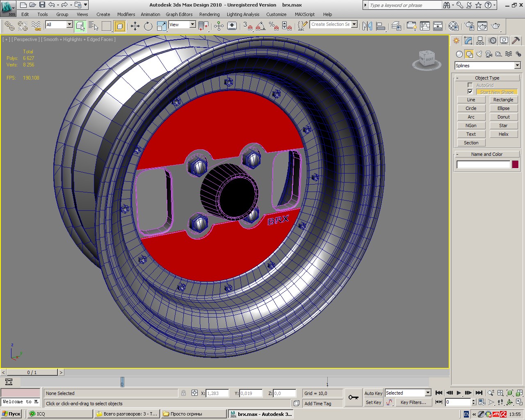Screen dimensions: 525x420
Task: Uncheck Start New Shape checkbox
Action: (470, 92)
